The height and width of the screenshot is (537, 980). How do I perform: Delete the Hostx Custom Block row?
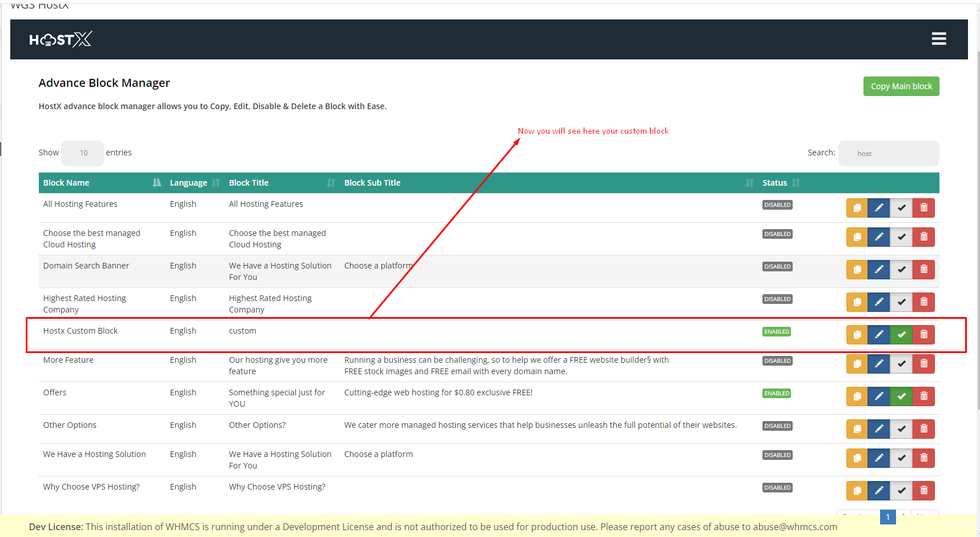(x=923, y=335)
